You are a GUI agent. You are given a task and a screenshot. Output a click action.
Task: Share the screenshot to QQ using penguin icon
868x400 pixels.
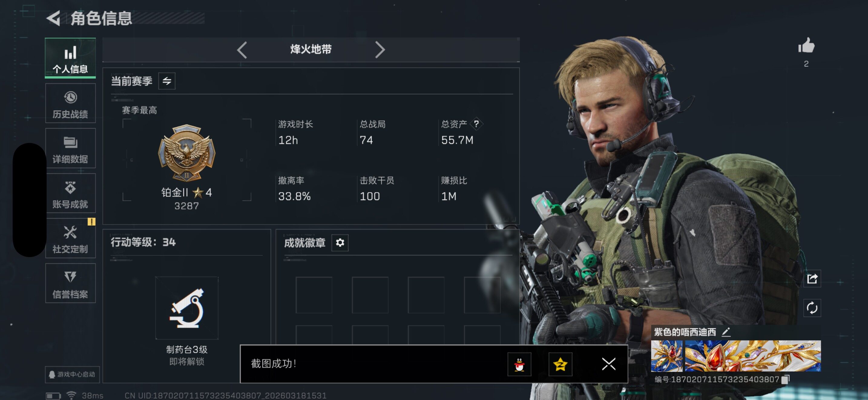tap(519, 364)
